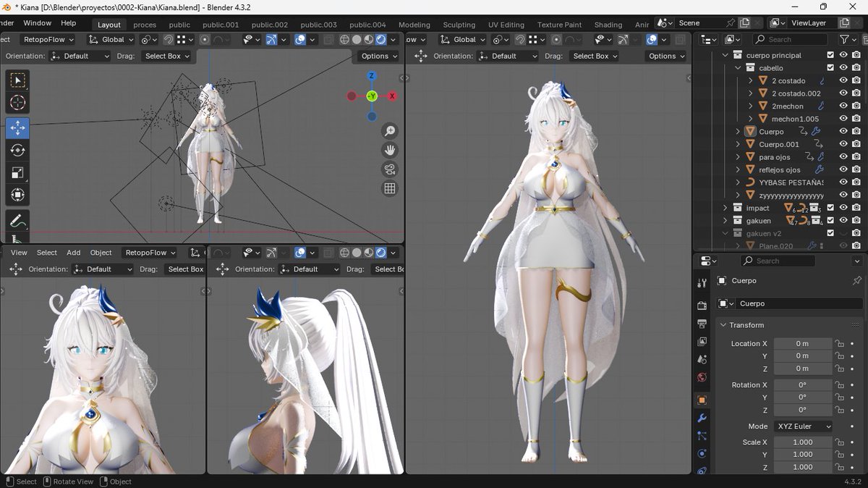The height and width of the screenshot is (488, 868).
Task: Open the Orientation Default dropdown in top-left viewport
Action: pyautogui.click(x=80, y=56)
